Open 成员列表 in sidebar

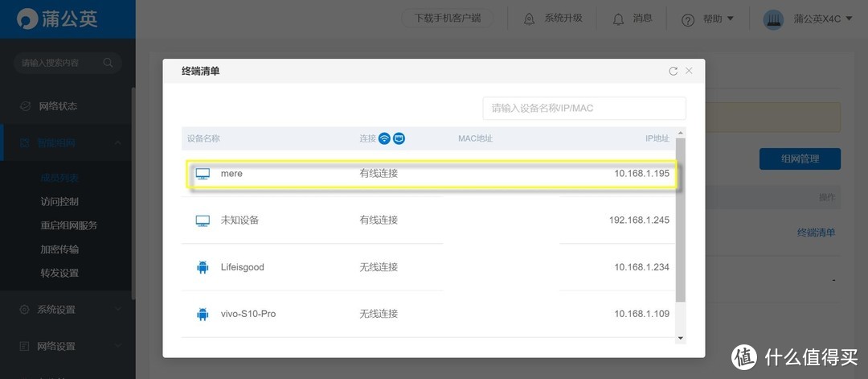(x=59, y=178)
